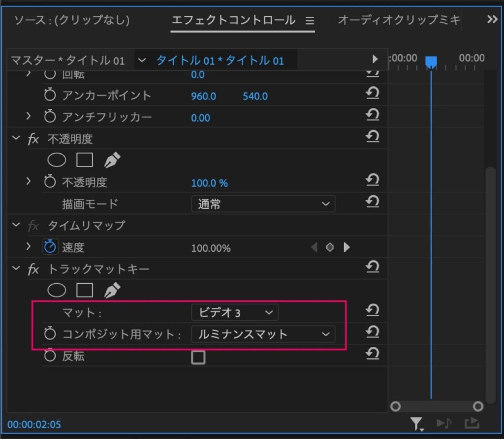Toggle animation stopwatch for 不透明度 property
The image size is (504, 439).
click(50, 181)
